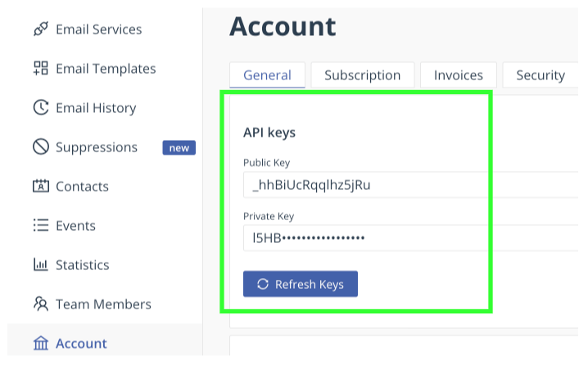Click the Events list icon
The width and height of the screenshot is (588, 387).
41,225
